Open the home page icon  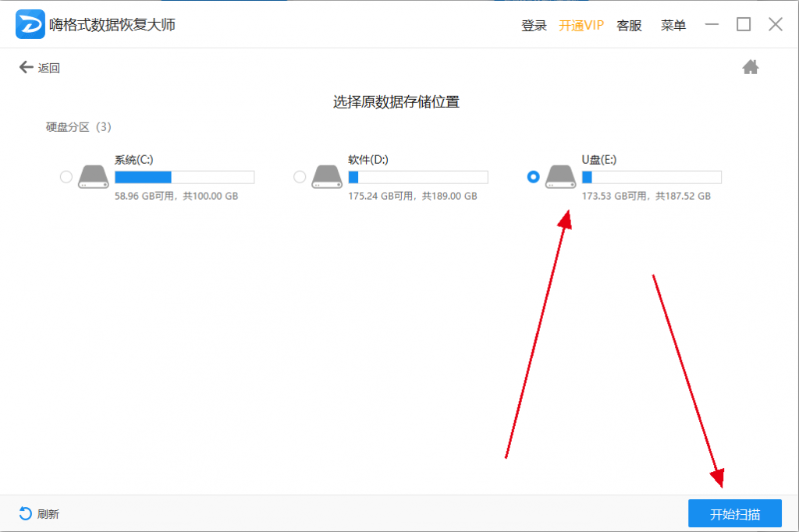750,67
